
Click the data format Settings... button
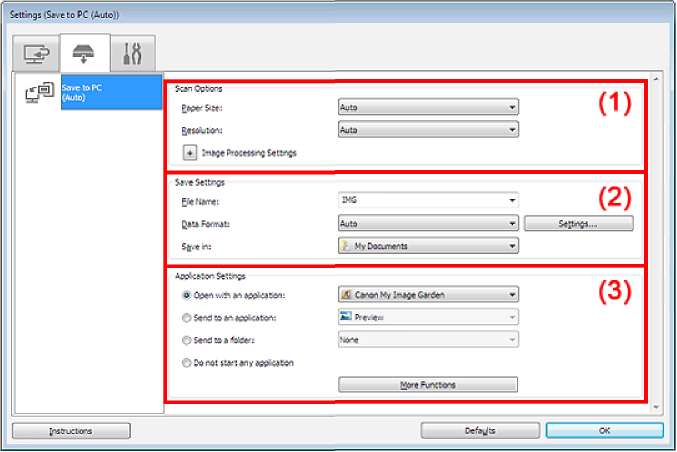(579, 224)
